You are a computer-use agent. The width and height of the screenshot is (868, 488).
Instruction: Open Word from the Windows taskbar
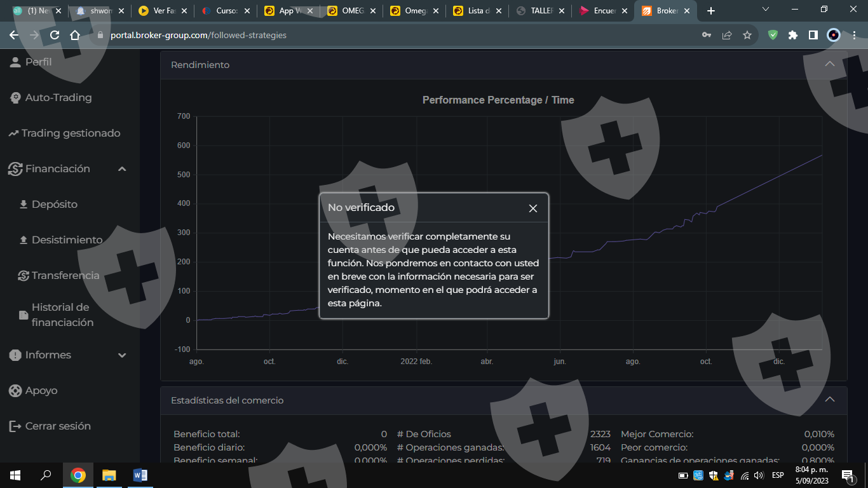click(x=140, y=475)
